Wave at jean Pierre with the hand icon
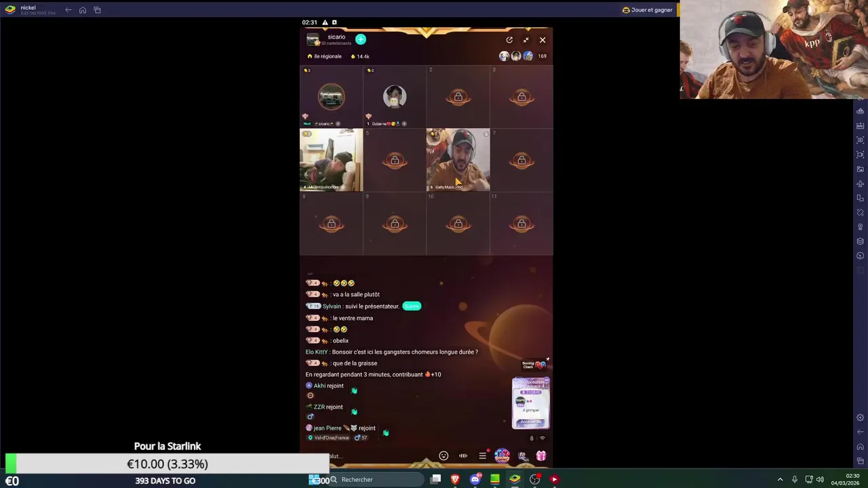This screenshot has height=488, width=868. tap(385, 432)
